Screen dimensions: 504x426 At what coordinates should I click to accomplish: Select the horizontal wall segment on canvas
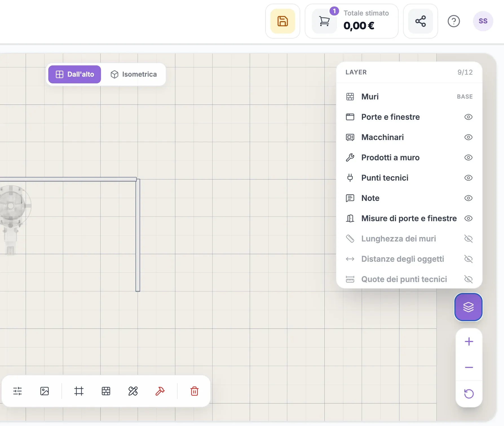click(68, 179)
